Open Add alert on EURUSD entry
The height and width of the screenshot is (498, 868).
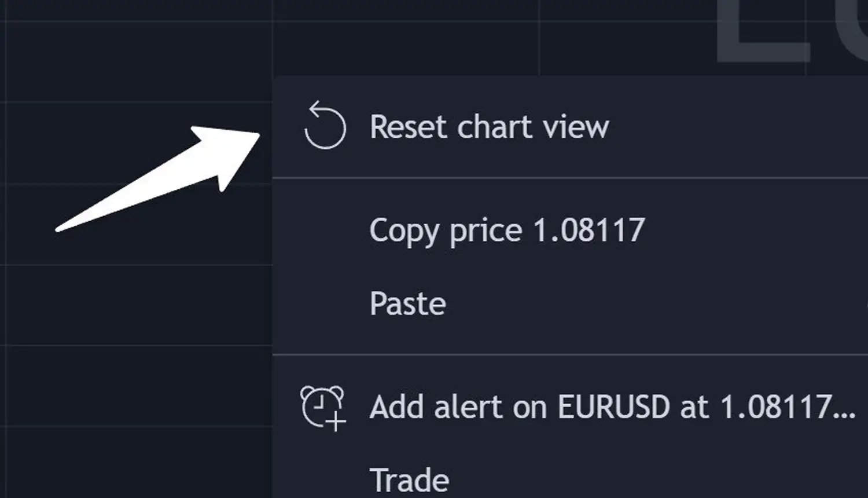(612, 407)
